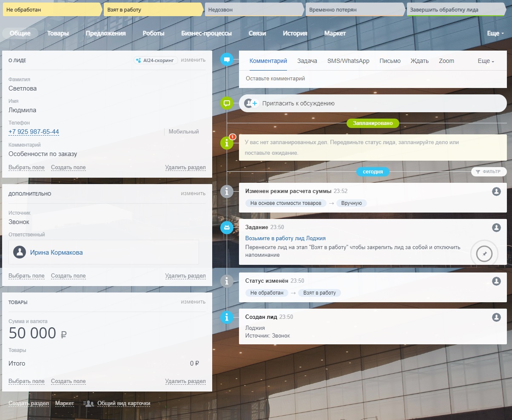Viewport: 512px width, 420px height.
Task: Click the Звонок source value
Action: pyautogui.click(x=19, y=222)
